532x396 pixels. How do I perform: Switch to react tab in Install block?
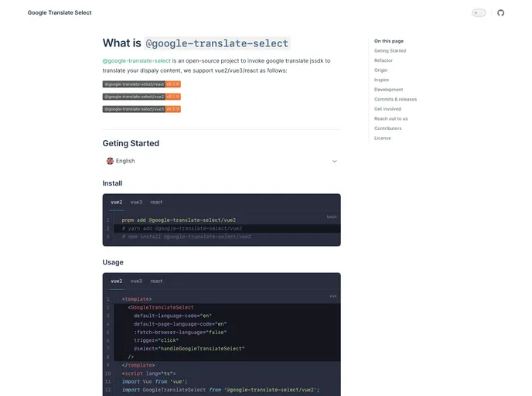pos(156,202)
